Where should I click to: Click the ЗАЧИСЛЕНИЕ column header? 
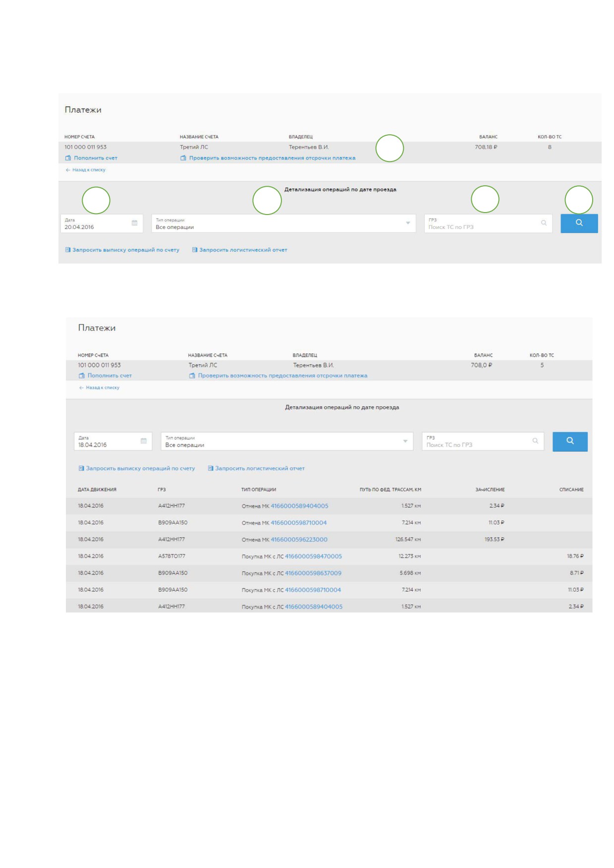pos(490,489)
